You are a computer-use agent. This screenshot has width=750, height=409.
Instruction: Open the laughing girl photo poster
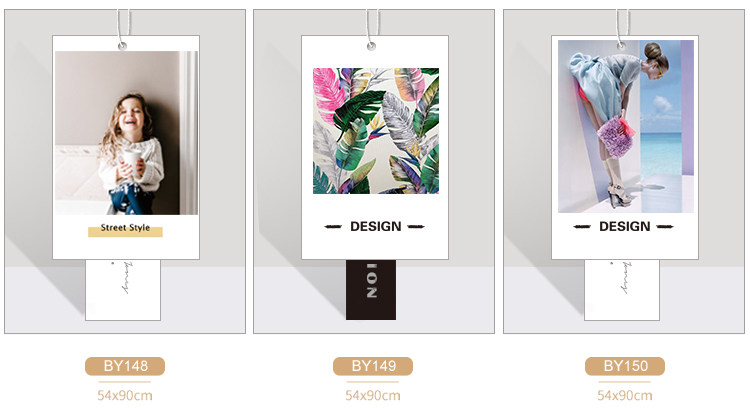pyautogui.click(x=126, y=133)
